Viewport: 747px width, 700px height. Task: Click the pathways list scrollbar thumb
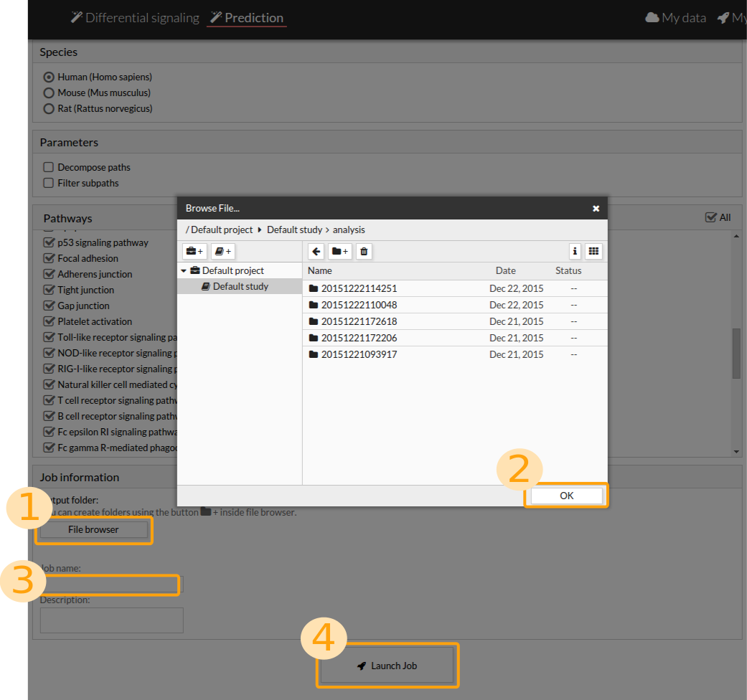click(x=736, y=353)
